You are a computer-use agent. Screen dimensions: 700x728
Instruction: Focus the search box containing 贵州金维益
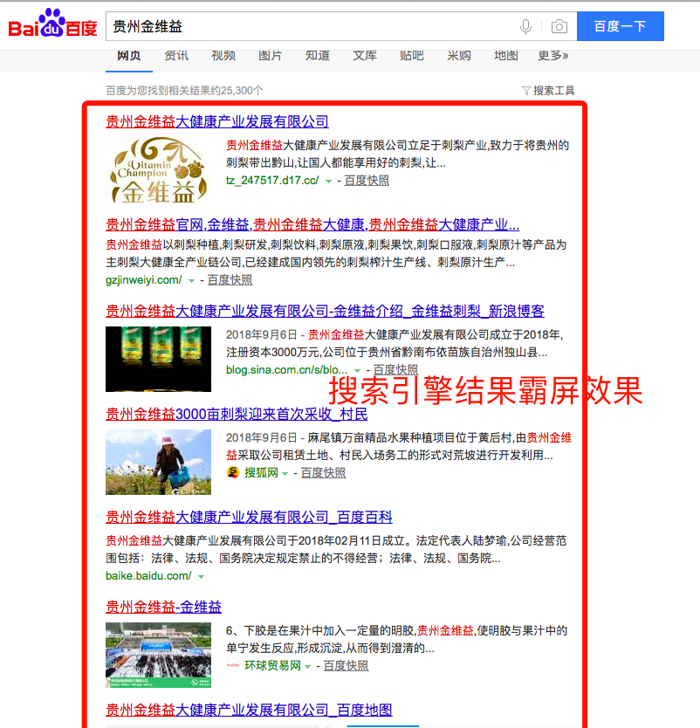[x=341, y=26]
